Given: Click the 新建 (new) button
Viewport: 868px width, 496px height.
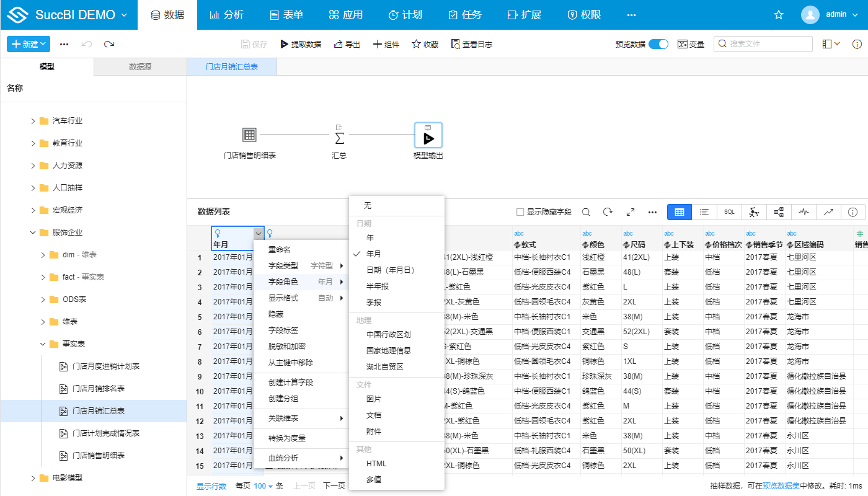Looking at the screenshot, I should [x=28, y=44].
